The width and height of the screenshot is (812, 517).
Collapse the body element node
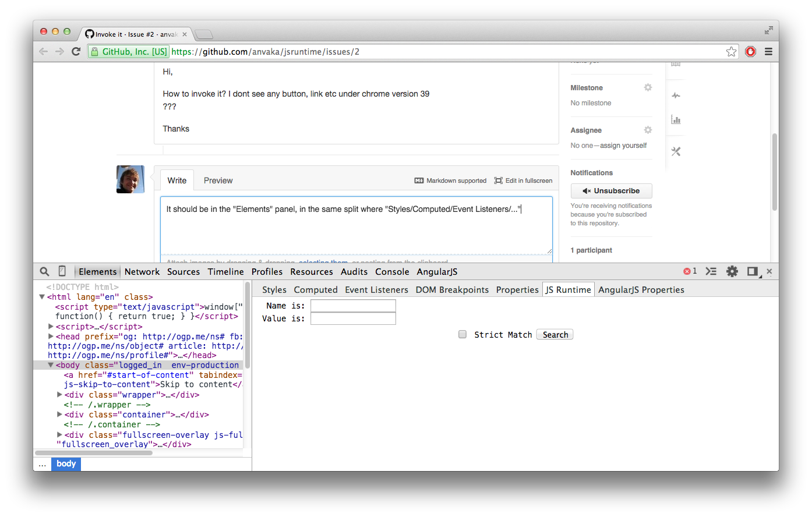click(x=51, y=365)
